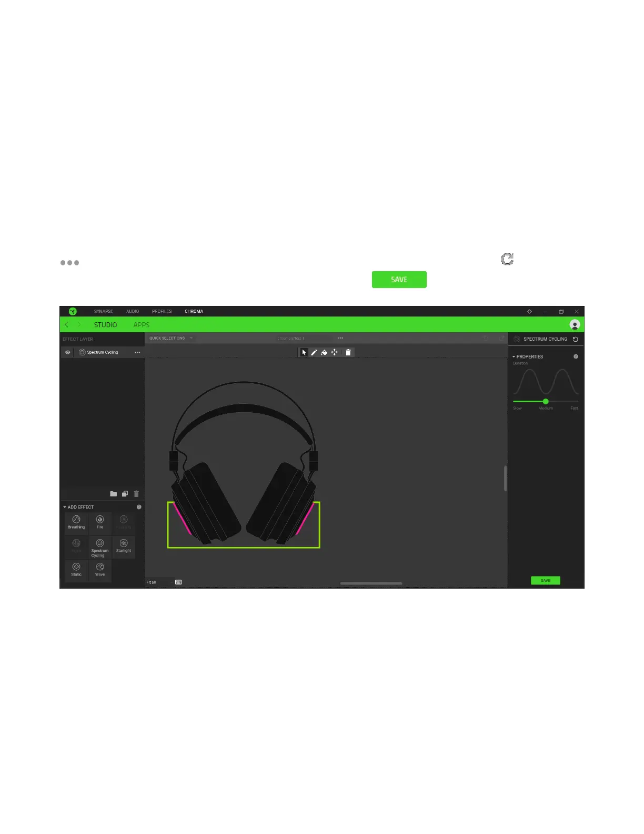The width and height of the screenshot is (644, 834).
Task: Click the canvas horizontal scrollbar
Action: [371, 583]
